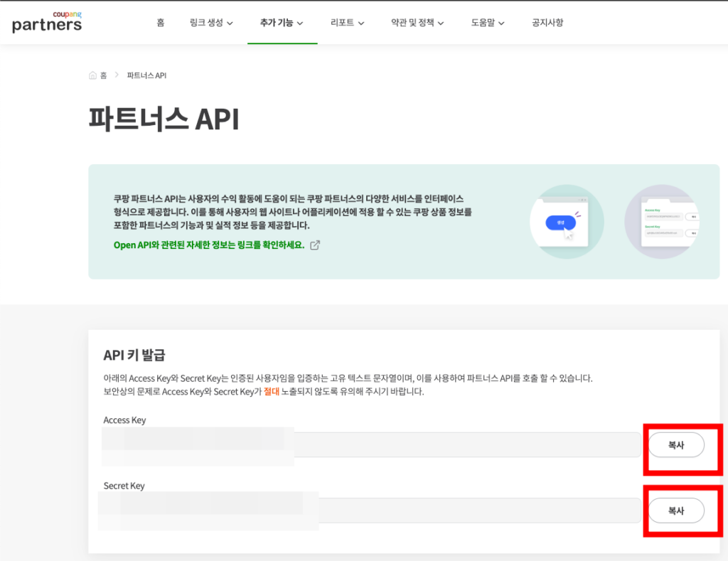Click the API 키 발급 heading
The width and height of the screenshot is (728, 561).
point(134,356)
